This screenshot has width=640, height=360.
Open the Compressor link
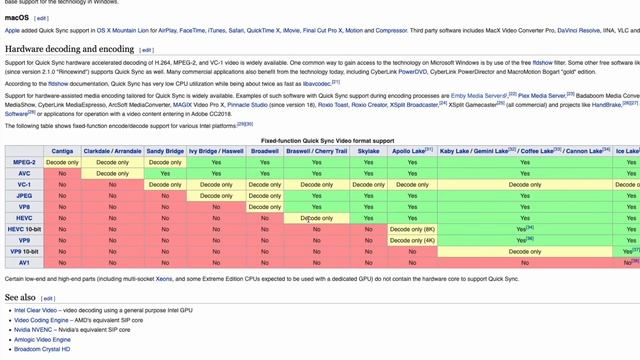(x=391, y=31)
